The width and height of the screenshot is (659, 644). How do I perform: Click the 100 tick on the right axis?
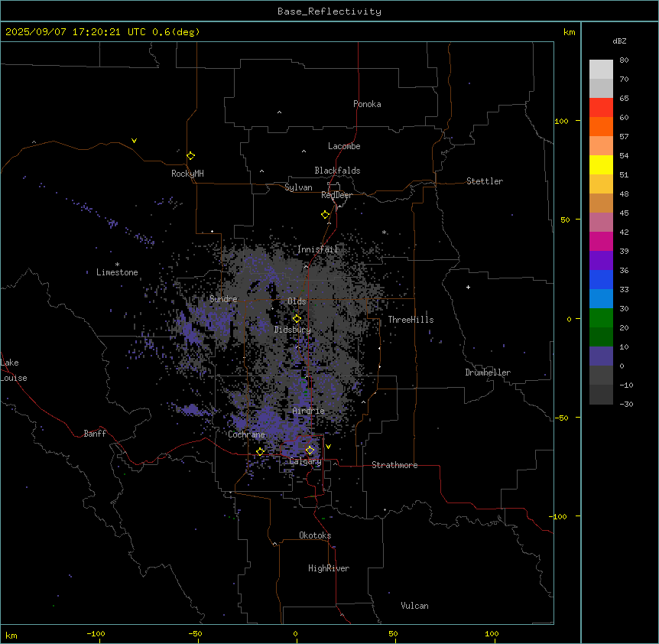point(561,121)
